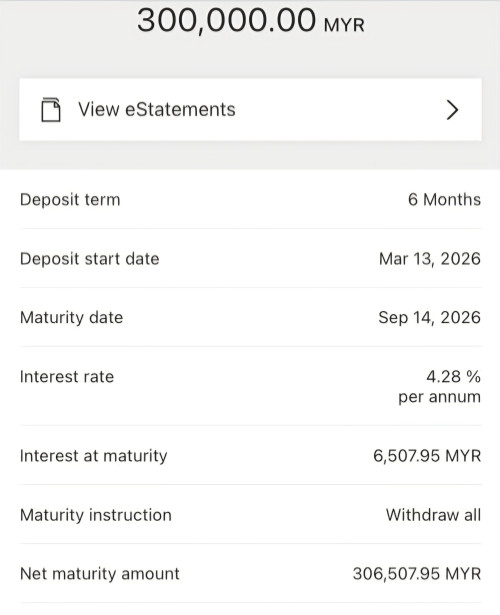Image resolution: width=500 pixels, height=615 pixels.
Task: Select the Deposit start date row
Action: [250, 258]
